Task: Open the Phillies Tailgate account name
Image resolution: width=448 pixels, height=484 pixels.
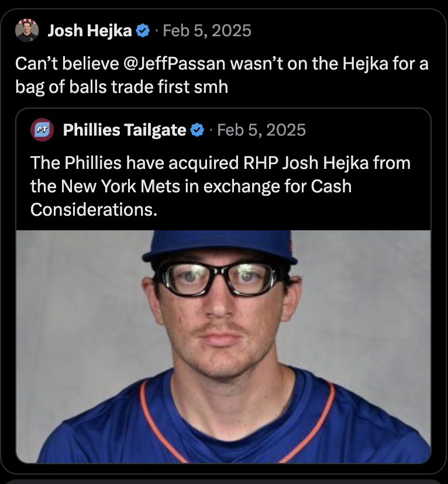Action: (124, 130)
